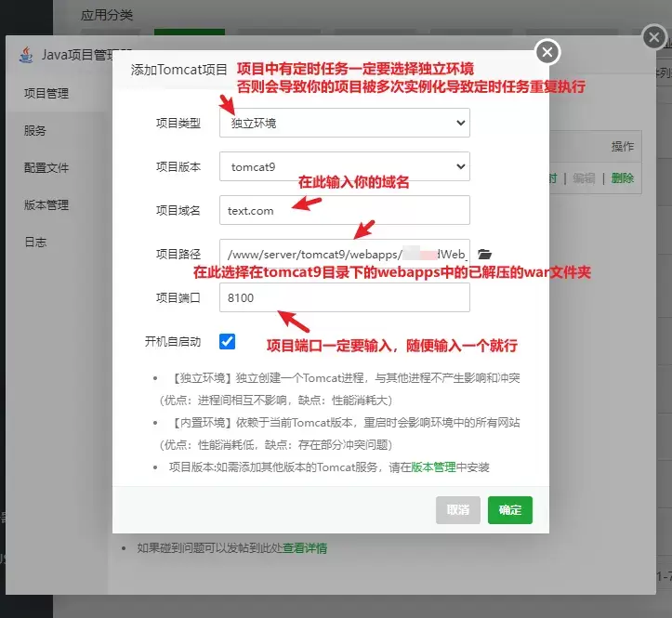Select 项目管理 in the left sidebar

[46, 94]
